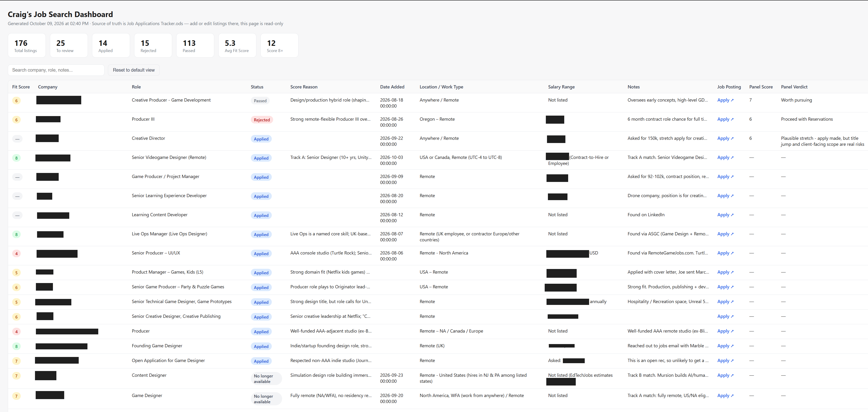Sort by Company column header

pyautogui.click(x=47, y=87)
